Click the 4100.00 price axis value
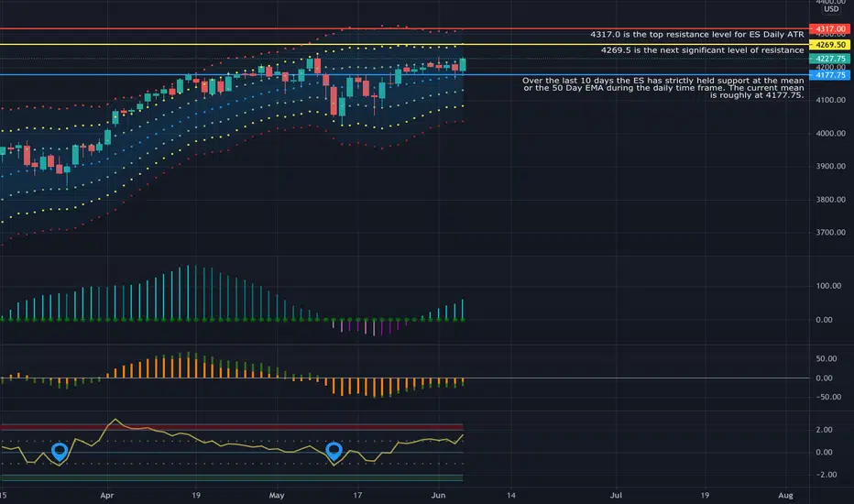The height and width of the screenshot is (504, 854). (x=830, y=100)
